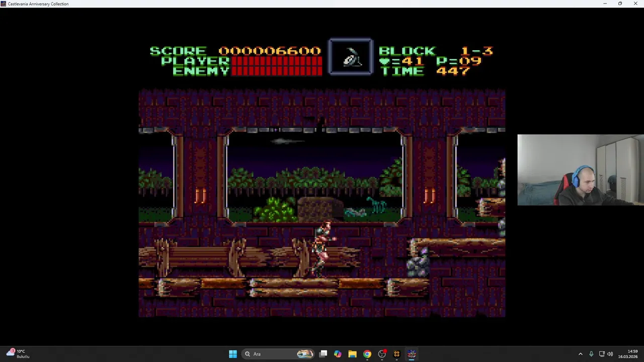Click the Castlevania window title bar icon

4,4
